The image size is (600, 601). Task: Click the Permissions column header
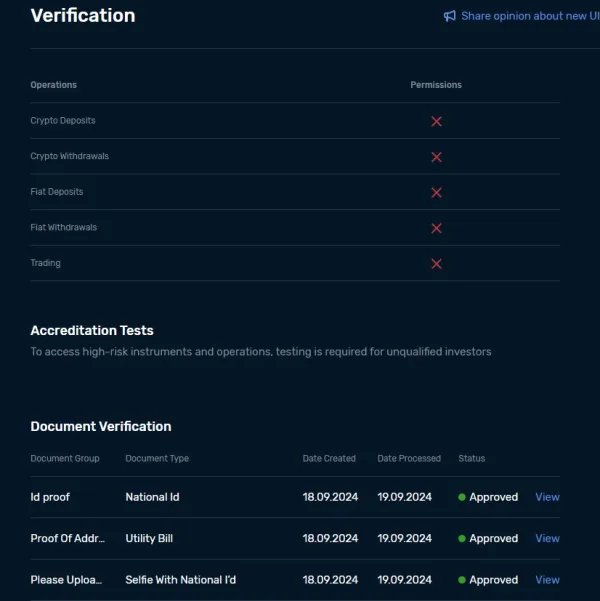(436, 85)
